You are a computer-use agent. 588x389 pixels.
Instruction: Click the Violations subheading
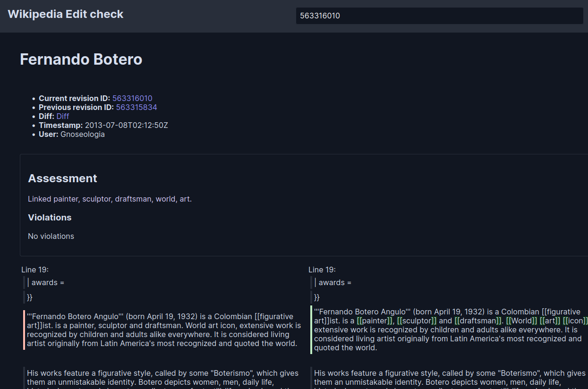tap(50, 217)
